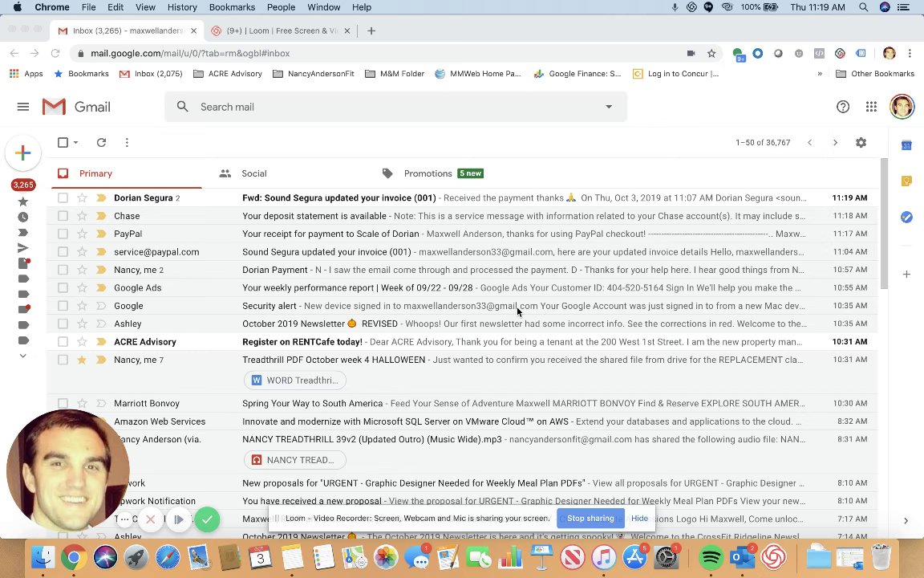Open Register on RENTCafe today! email
The width and height of the screenshot is (924, 578).
[x=463, y=341]
